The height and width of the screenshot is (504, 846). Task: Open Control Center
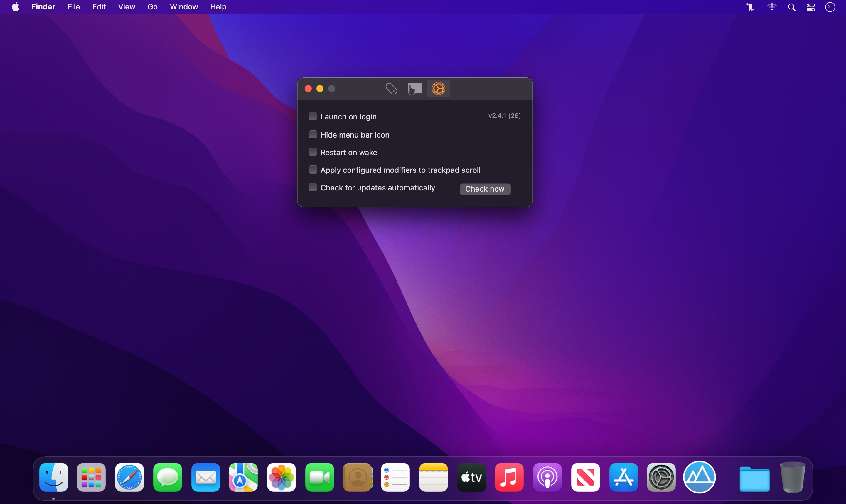tap(811, 7)
